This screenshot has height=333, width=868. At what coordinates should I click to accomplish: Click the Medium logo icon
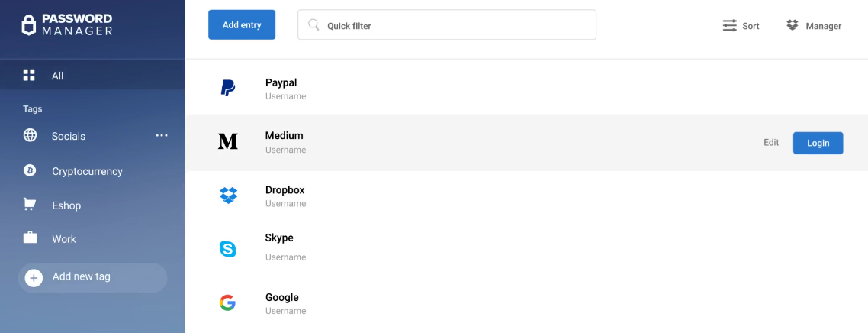click(227, 141)
